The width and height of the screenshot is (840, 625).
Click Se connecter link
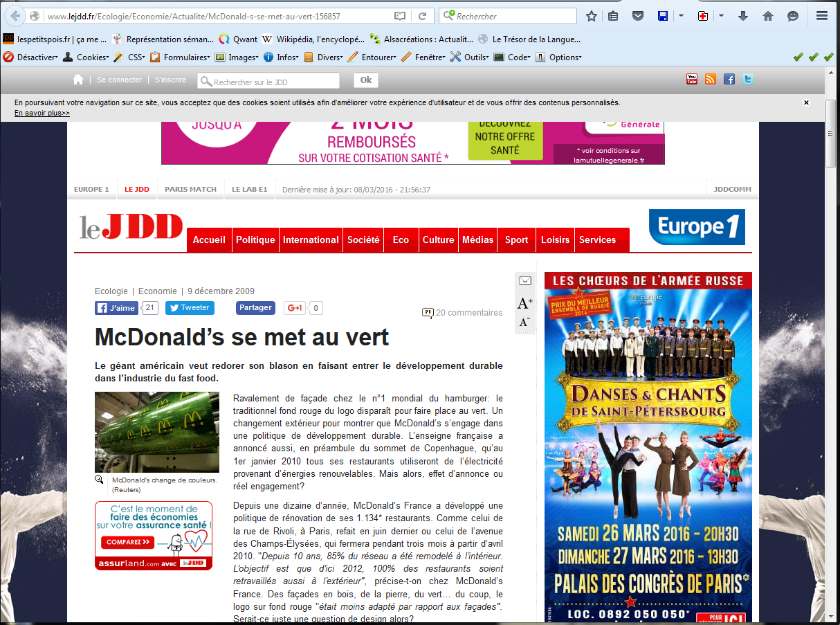coord(119,80)
